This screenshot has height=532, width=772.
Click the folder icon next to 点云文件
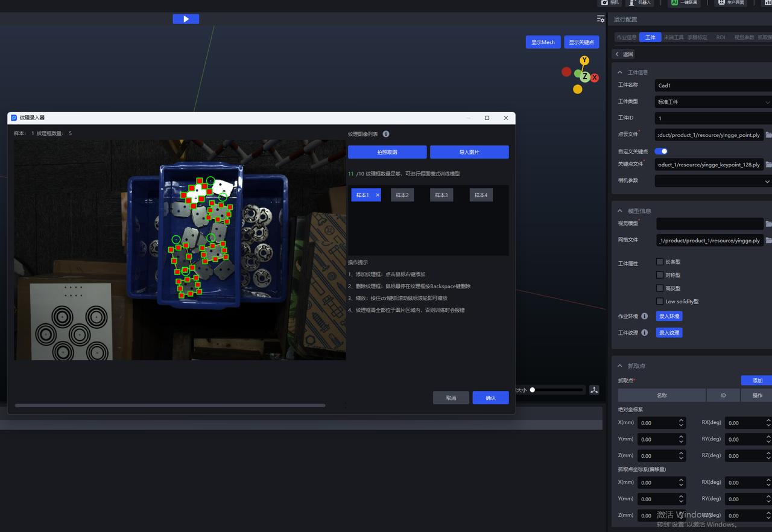768,135
